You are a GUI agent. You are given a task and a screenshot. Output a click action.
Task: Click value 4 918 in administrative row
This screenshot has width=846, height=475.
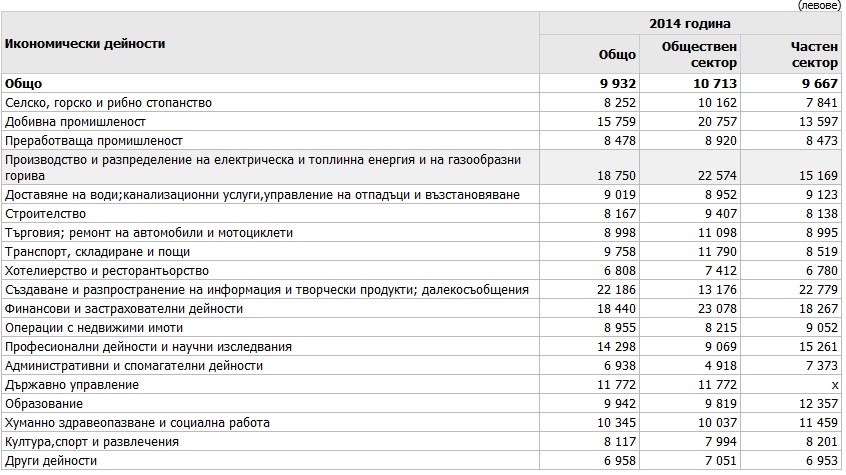[721, 365]
